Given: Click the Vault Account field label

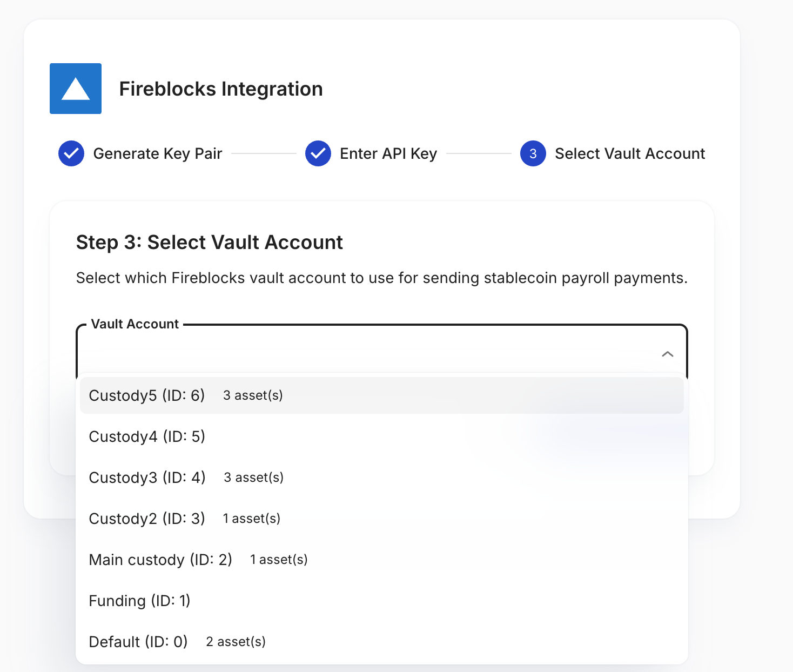Looking at the screenshot, I should click(x=135, y=324).
